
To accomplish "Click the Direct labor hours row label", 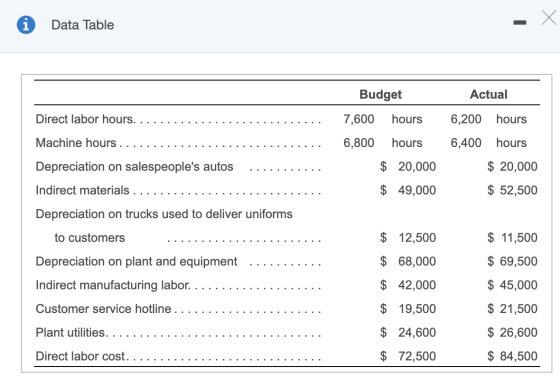I will [x=86, y=119].
